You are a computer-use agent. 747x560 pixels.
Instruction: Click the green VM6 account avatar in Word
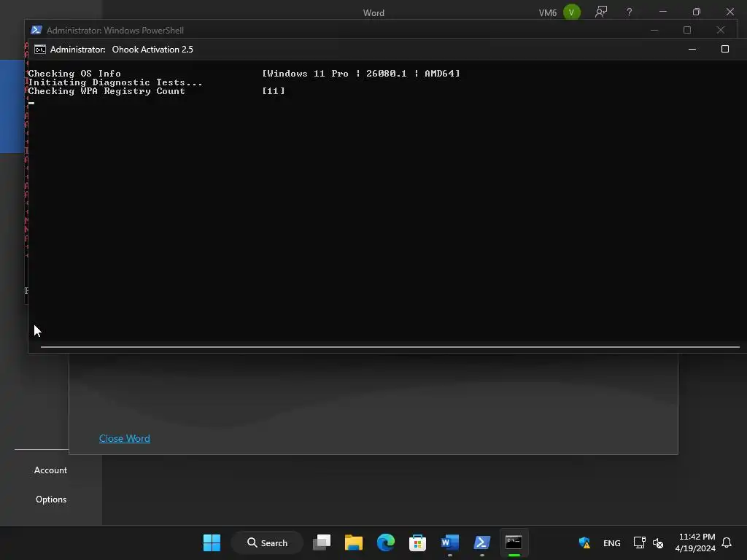572,12
